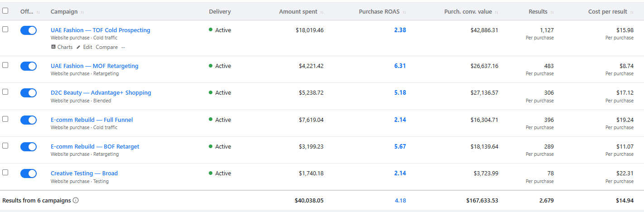Disable the D2C Beauty Advantage+ Shopping switch

coord(29,93)
